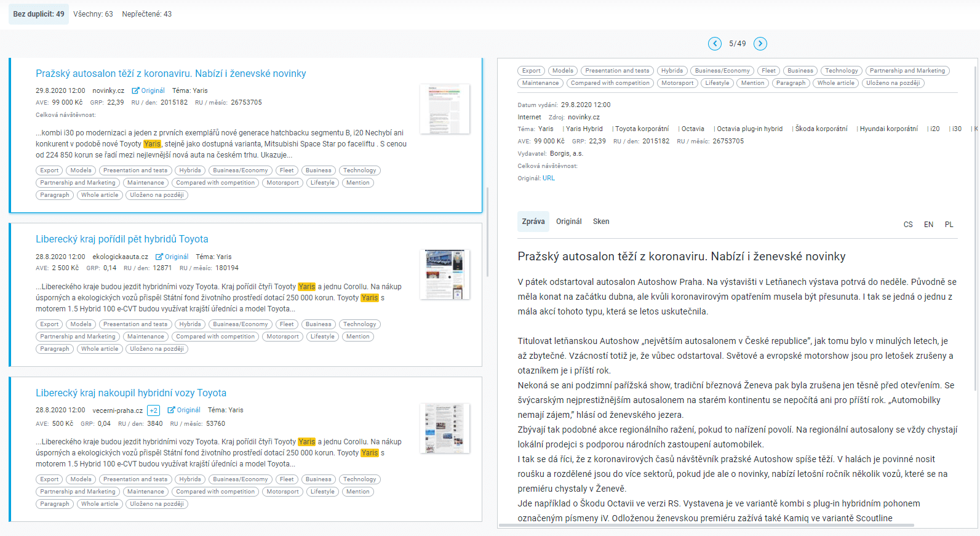Toggle Lifestyle tag on Pražský autosalon card
The width and height of the screenshot is (980, 536).
pyautogui.click(x=323, y=183)
